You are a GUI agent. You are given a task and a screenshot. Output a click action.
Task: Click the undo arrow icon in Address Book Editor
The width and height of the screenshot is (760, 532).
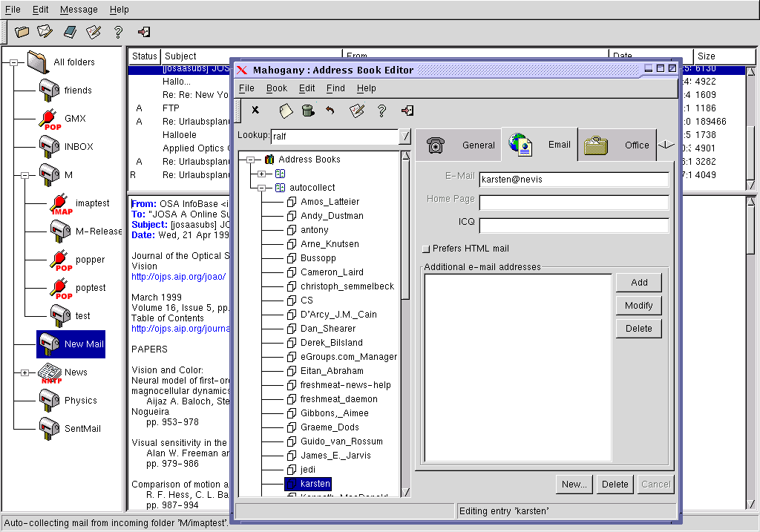[330, 111]
